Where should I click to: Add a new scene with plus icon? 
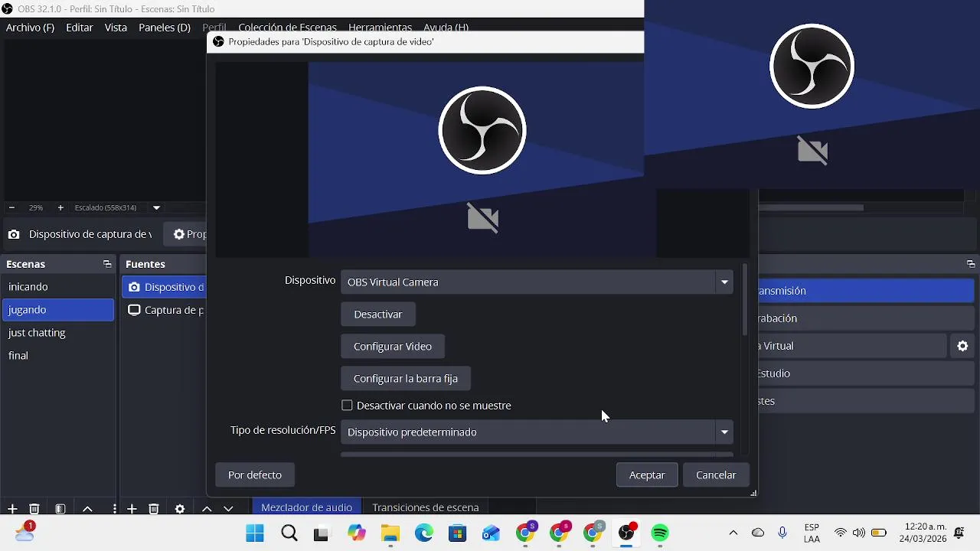click(12, 509)
